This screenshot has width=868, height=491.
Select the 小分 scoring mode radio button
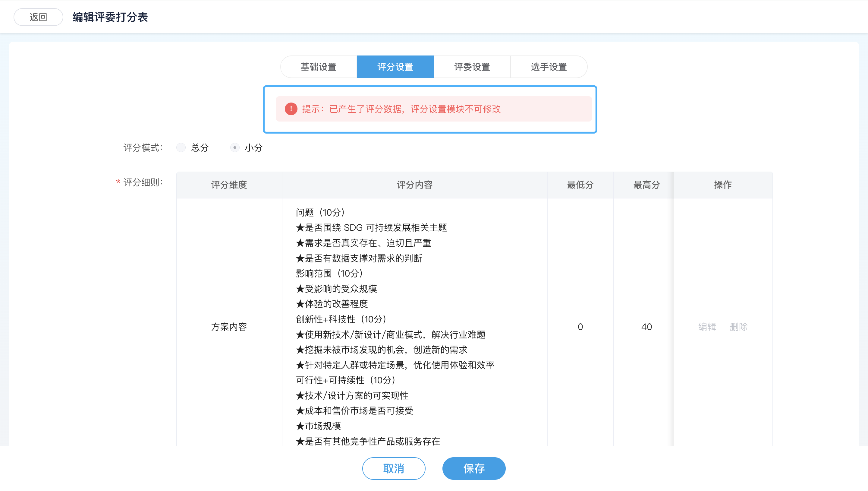[235, 148]
